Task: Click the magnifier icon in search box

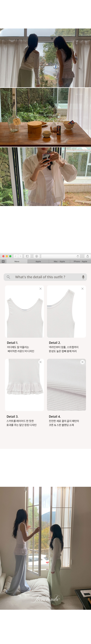Action: pyautogui.click(x=8, y=277)
